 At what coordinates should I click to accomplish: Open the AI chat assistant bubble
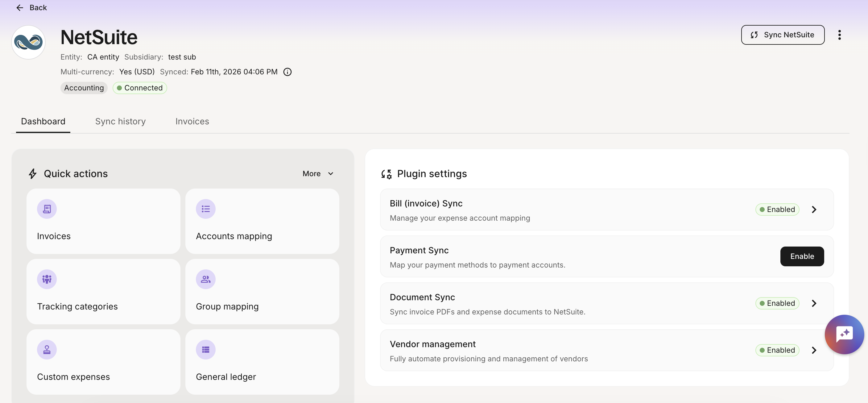pos(844,334)
